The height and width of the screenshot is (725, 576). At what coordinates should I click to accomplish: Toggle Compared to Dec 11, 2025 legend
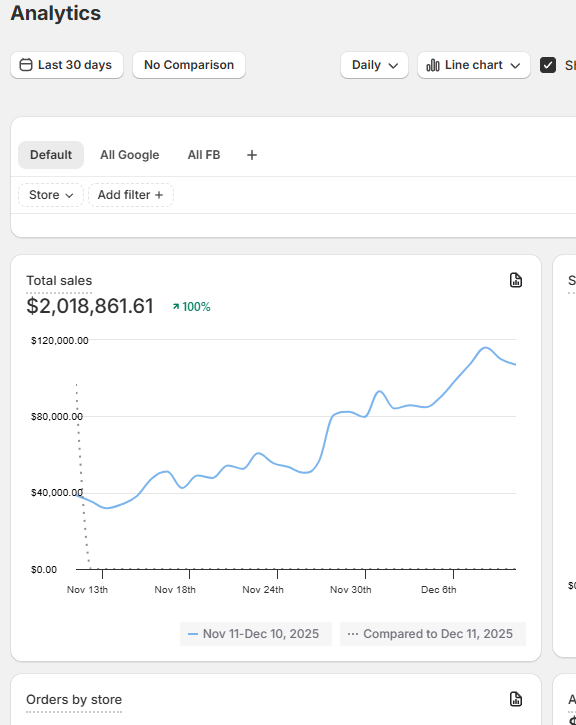[x=433, y=633]
